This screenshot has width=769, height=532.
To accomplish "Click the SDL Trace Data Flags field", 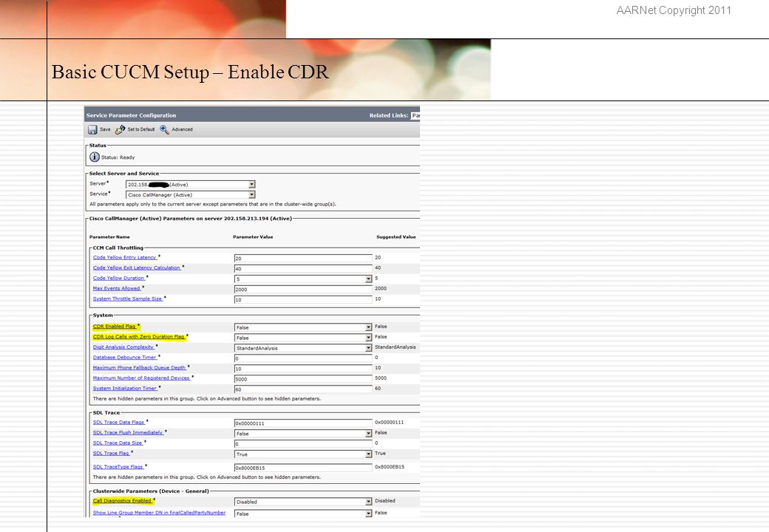I will [x=303, y=423].
